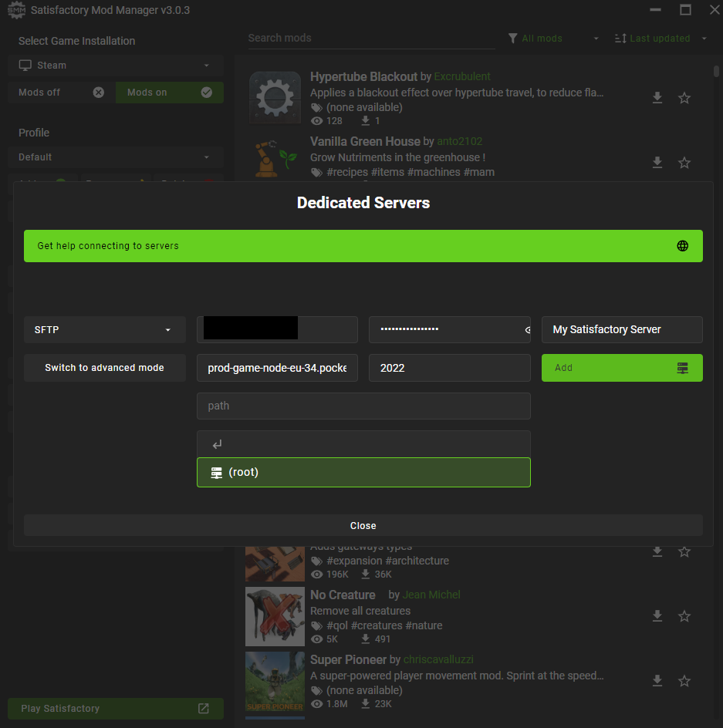Image resolution: width=723 pixels, height=728 pixels.
Task: Click the #expansion #architecture tags text
Action: point(387,561)
